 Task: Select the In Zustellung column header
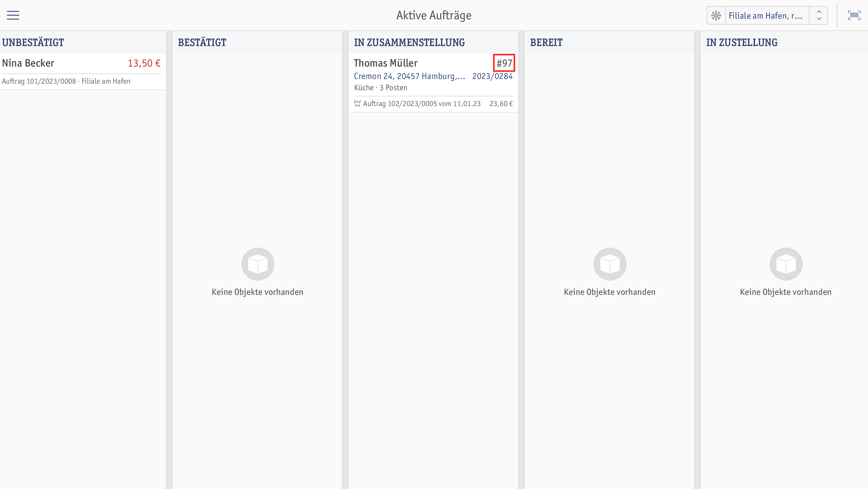tap(742, 43)
